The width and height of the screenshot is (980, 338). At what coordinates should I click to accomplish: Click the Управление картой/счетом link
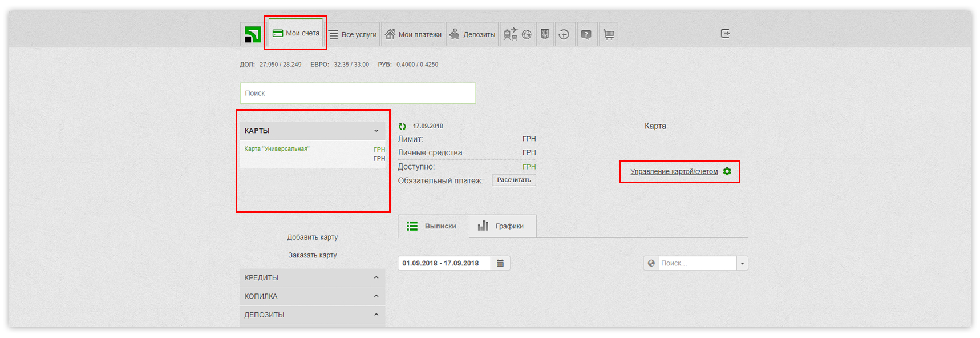point(674,171)
